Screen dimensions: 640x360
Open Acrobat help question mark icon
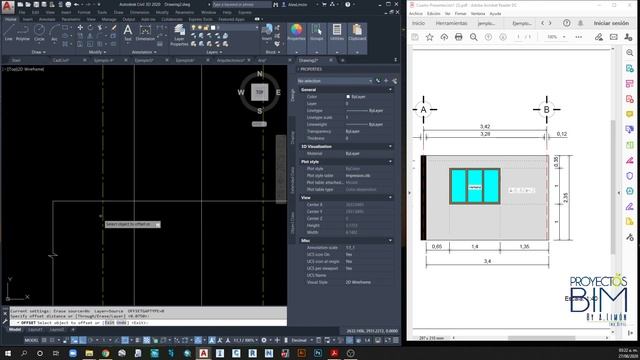[x=567, y=23]
